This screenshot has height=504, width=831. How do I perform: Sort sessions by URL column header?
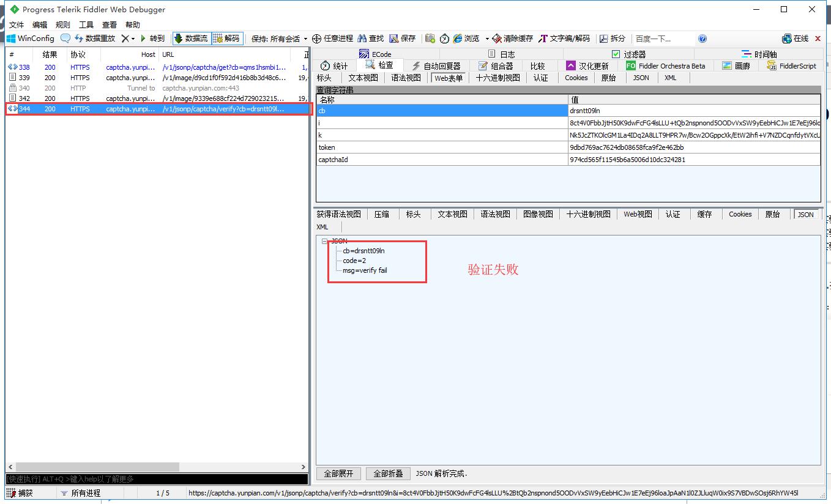click(x=225, y=54)
